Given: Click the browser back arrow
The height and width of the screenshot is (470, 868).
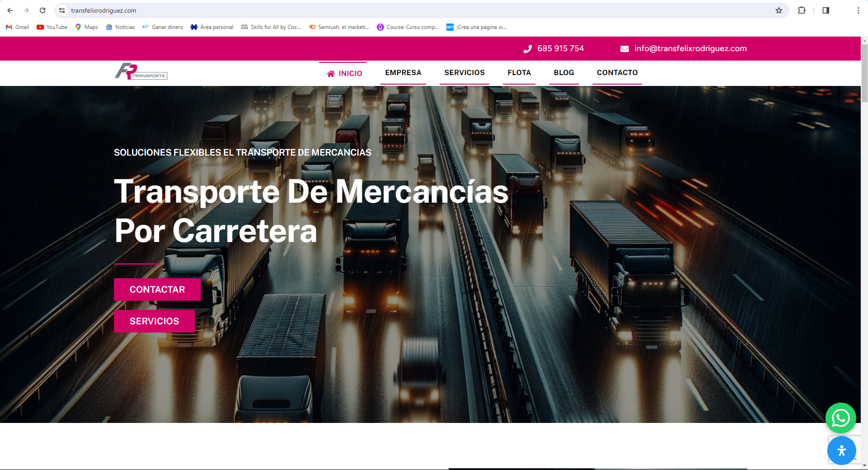Looking at the screenshot, I should point(10,10).
